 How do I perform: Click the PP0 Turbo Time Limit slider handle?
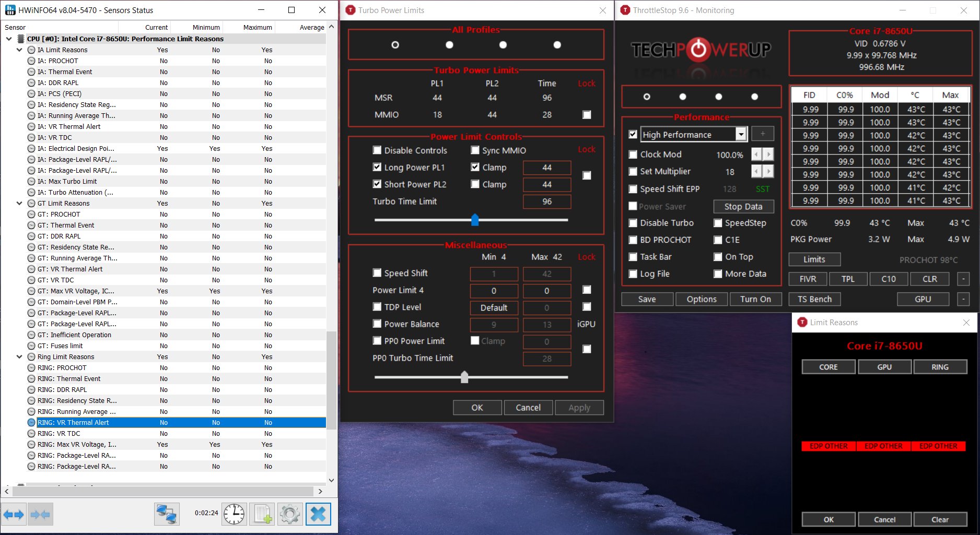point(464,377)
